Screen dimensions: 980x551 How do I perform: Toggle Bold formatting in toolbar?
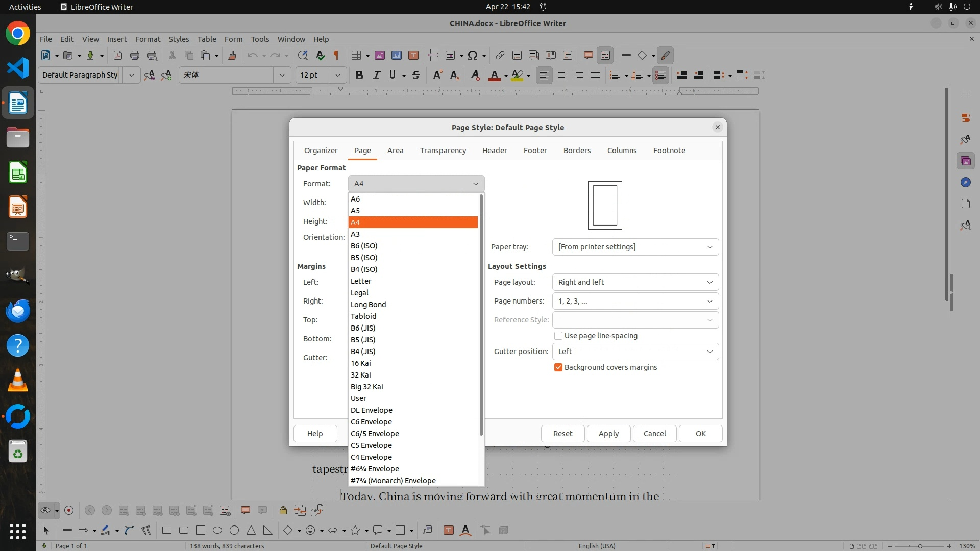(359, 75)
